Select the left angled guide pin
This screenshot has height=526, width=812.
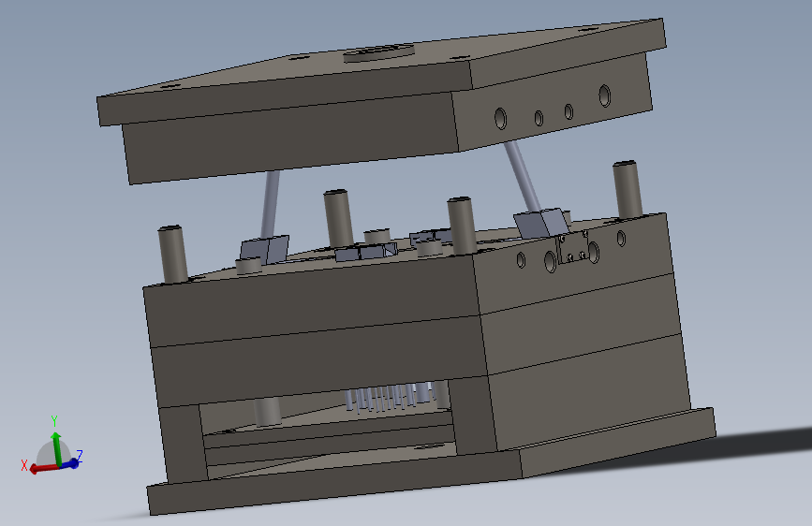(x=271, y=204)
